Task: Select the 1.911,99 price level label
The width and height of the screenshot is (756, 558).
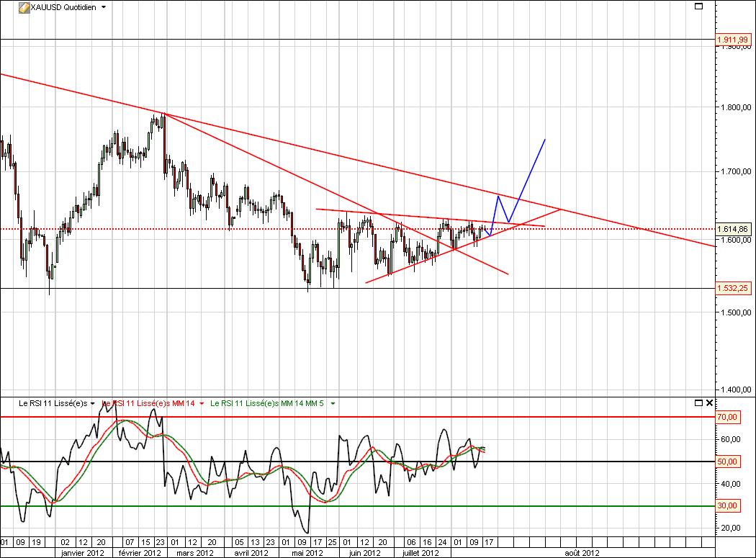Action: [x=733, y=39]
